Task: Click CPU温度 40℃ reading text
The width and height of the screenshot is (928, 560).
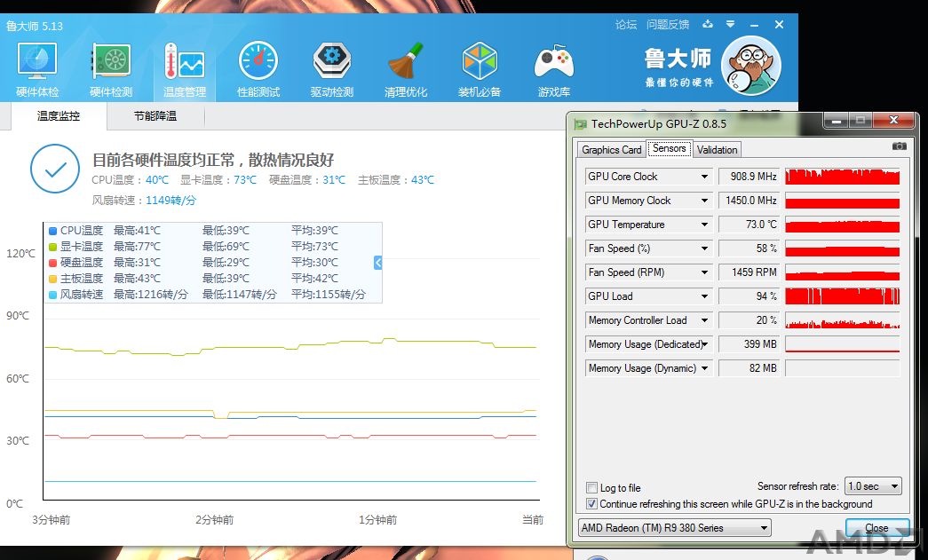Action: (x=131, y=180)
